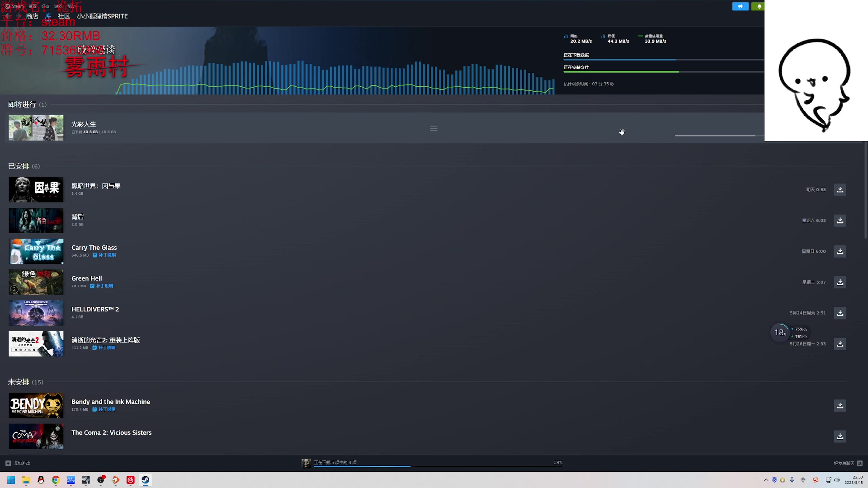Click the 即将进行 (1) section header

27,105
